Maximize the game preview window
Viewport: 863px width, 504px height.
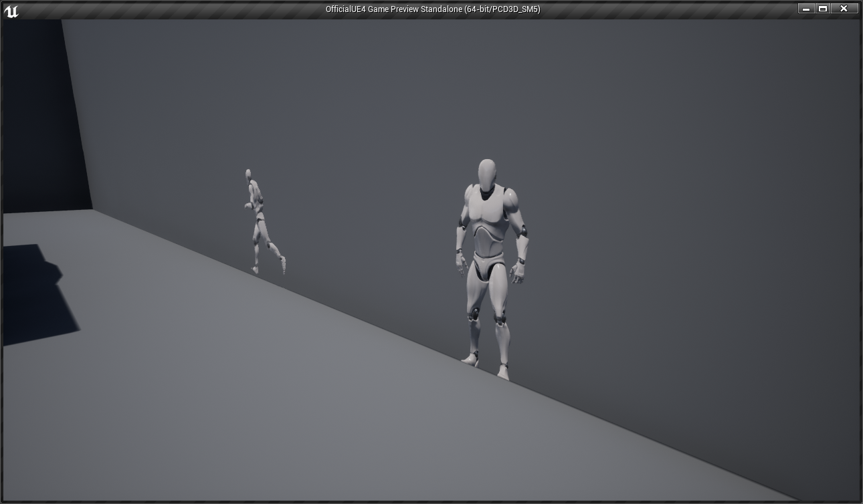coord(824,8)
